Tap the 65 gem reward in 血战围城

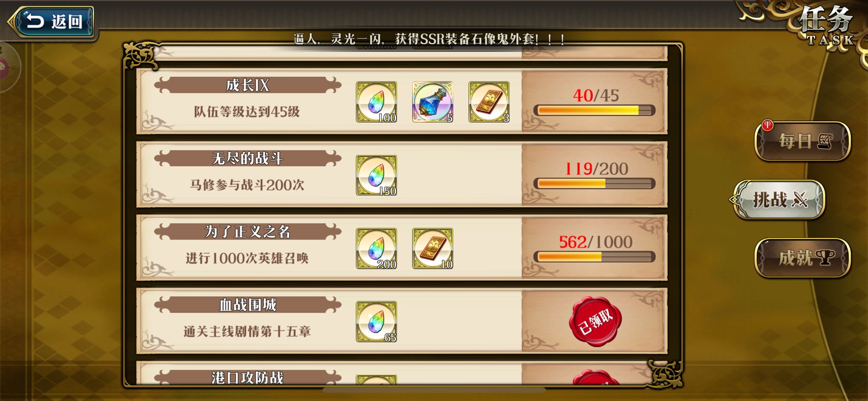click(376, 321)
